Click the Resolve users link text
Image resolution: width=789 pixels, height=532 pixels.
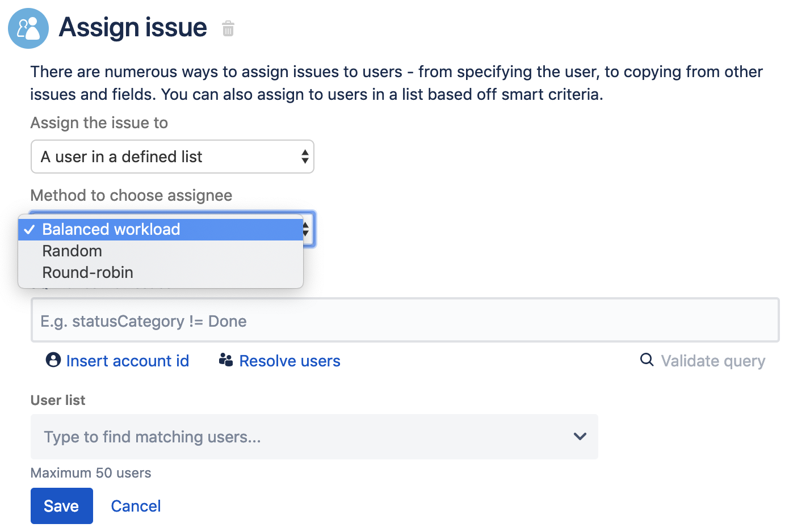pyautogui.click(x=289, y=361)
